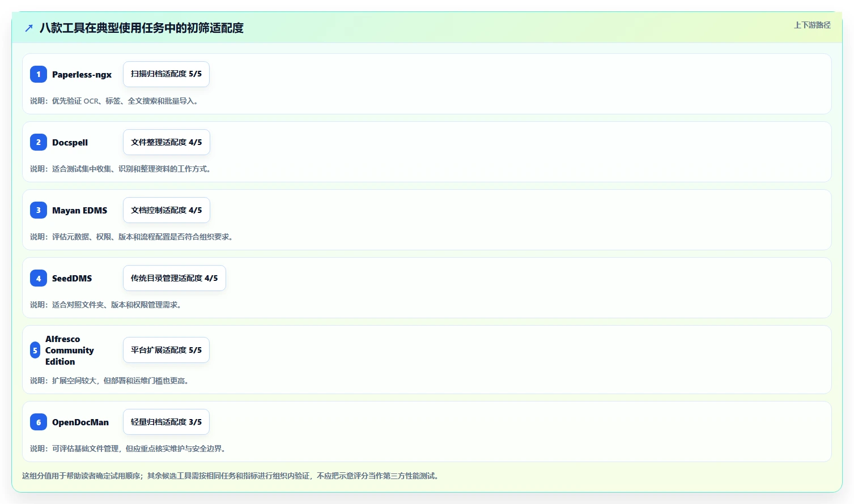Image resolution: width=854 pixels, height=504 pixels.
Task: Click the 传统目录管理适配度 4/5 chip
Action: click(174, 278)
